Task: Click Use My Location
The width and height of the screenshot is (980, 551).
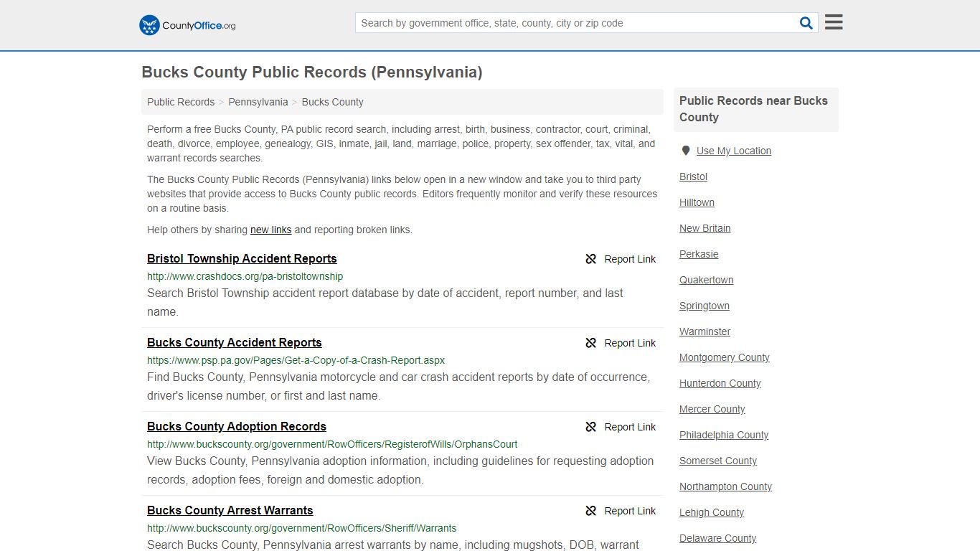Action: [734, 151]
